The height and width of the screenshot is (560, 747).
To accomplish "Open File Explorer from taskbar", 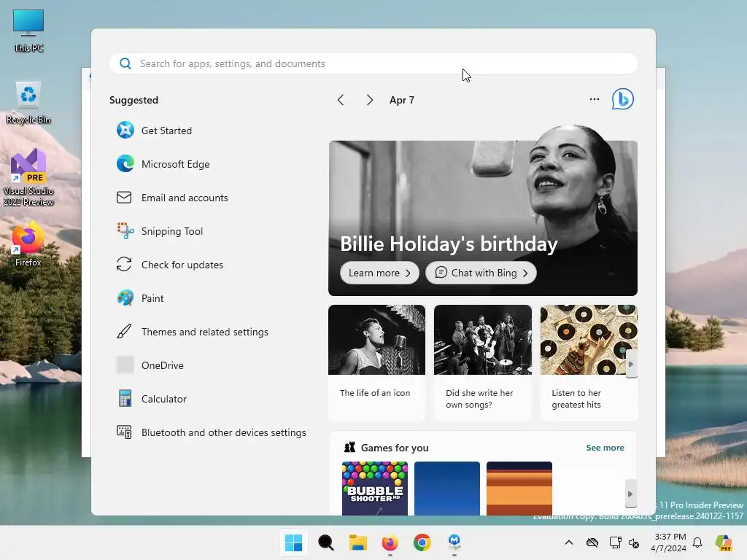I will pyautogui.click(x=357, y=542).
